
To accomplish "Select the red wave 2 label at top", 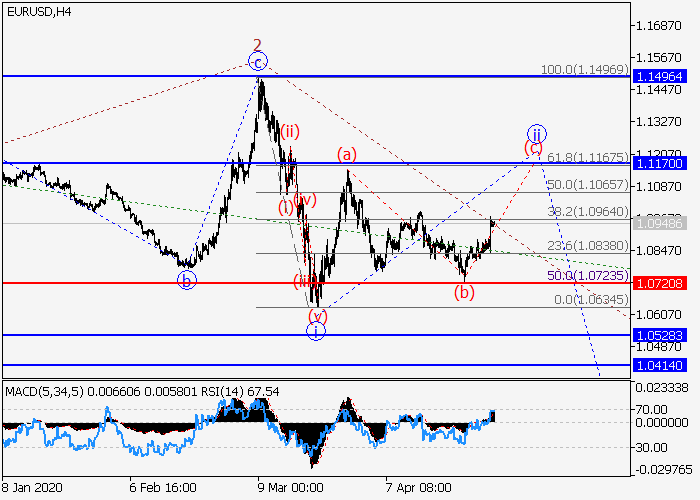I will pos(257,45).
